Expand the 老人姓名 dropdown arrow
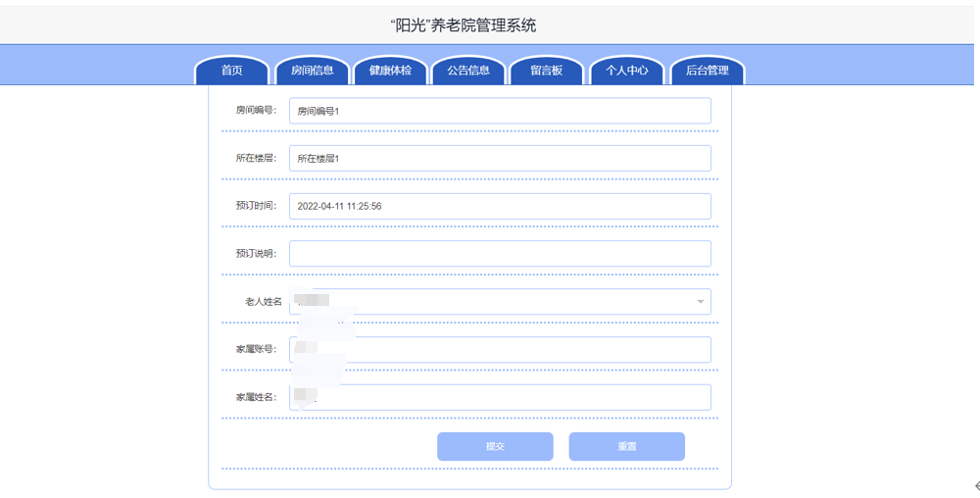The height and width of the screenshot is (498, 980). pos(700,302)
